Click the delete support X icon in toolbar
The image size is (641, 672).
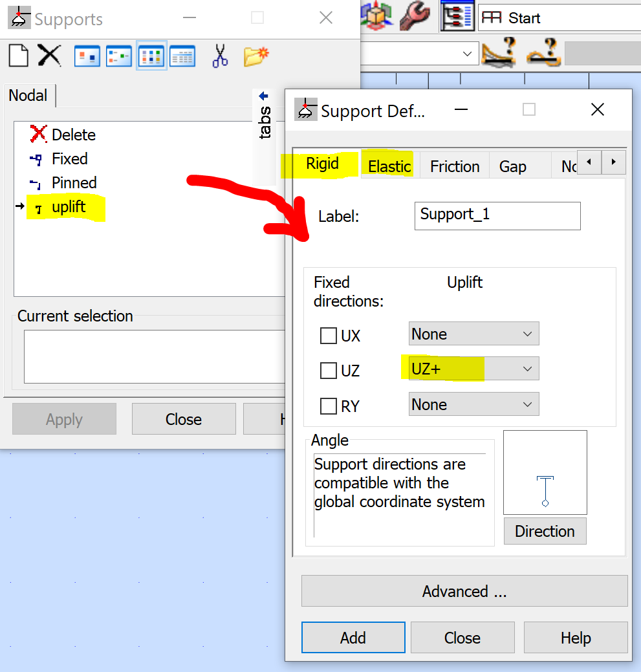pos(49,56)
